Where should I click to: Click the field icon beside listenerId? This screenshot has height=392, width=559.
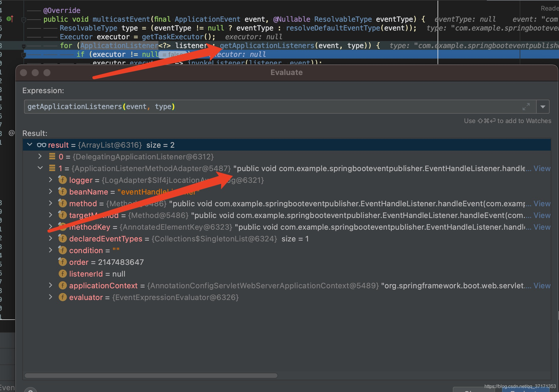[62, 274]
